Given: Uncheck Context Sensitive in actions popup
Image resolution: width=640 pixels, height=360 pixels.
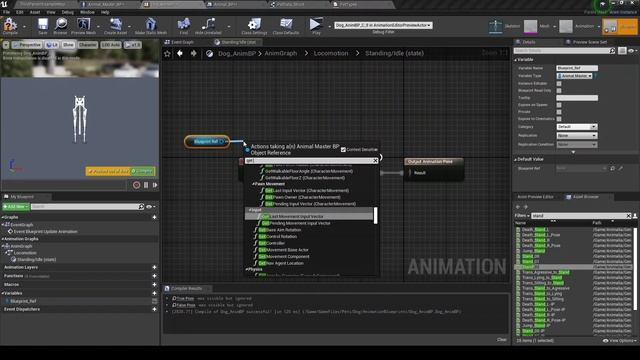Looking at the screenshot, I should 343,150.
